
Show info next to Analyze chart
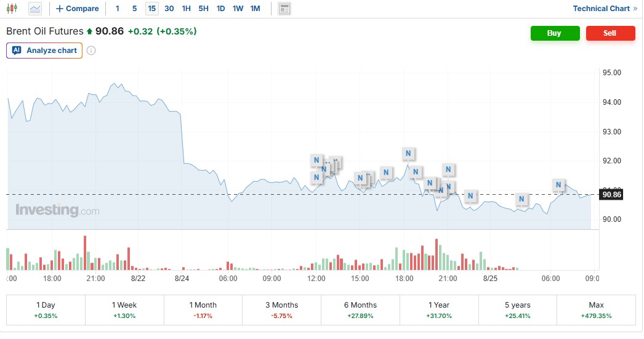click(91, 51)
